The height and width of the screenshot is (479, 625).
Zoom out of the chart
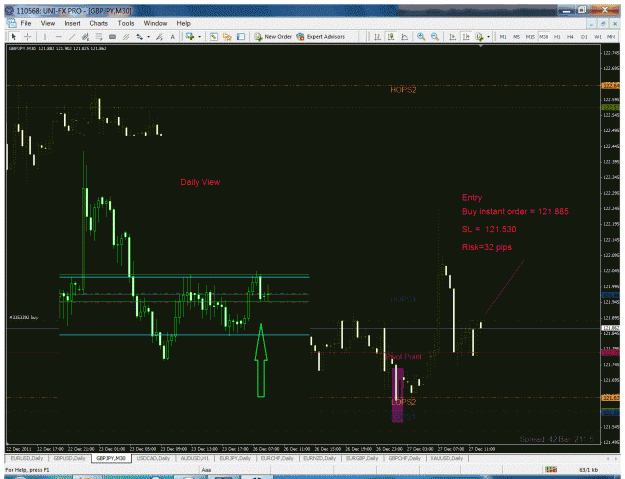pyautogui.click(x=435, y=37)
